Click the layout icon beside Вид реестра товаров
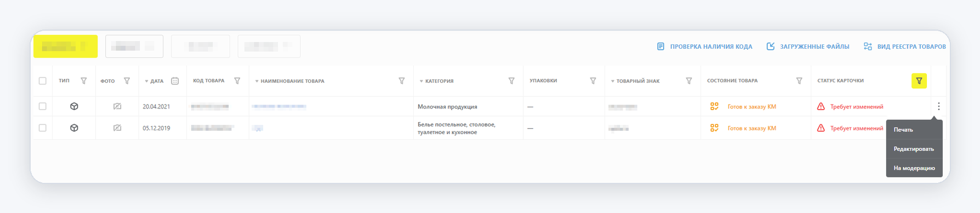This screenshot has height=213, width=980. coord(868,47)
